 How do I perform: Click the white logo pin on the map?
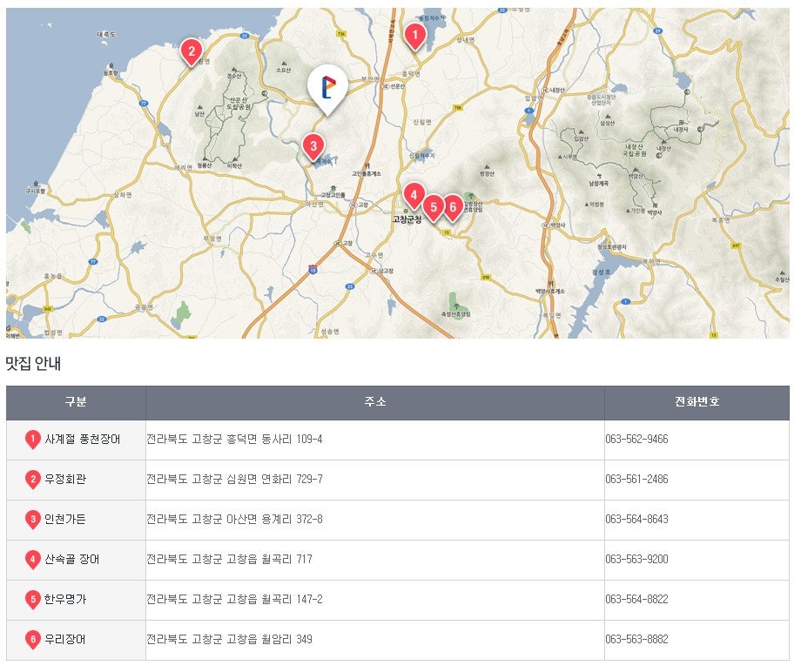point(327,87)
